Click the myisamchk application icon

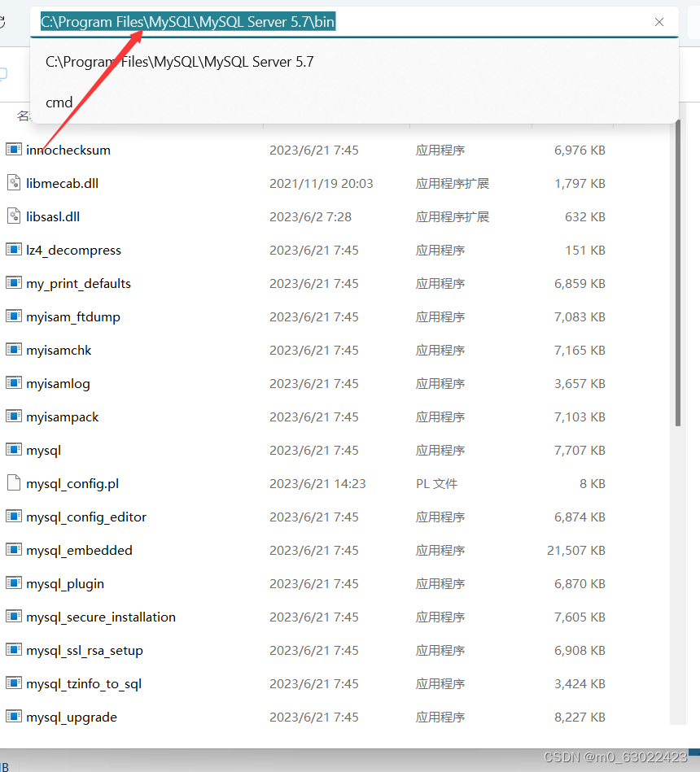14,350
